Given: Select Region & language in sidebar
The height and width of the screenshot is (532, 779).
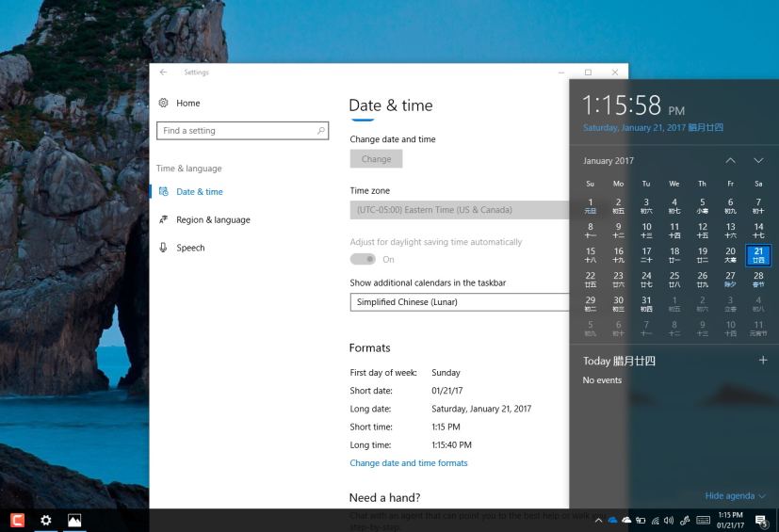Looking at the screenshot, I should tap(213, 219).
